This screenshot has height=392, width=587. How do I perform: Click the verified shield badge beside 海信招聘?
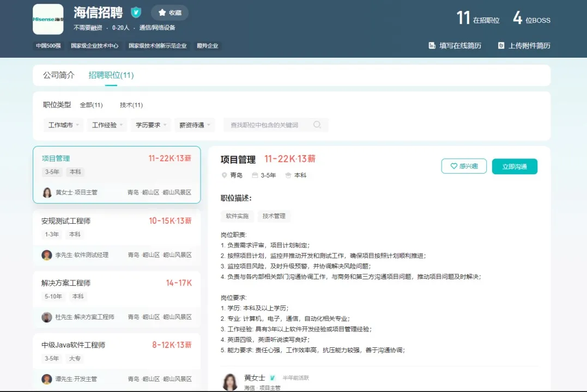point(136,13)
